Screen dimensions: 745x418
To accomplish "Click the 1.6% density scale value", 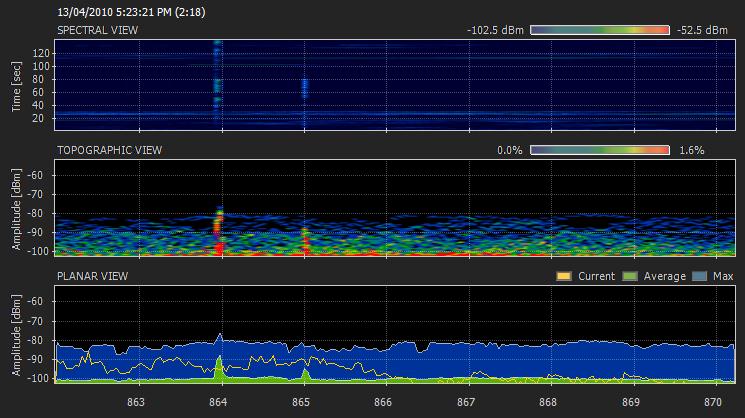I will pos(692,151).
